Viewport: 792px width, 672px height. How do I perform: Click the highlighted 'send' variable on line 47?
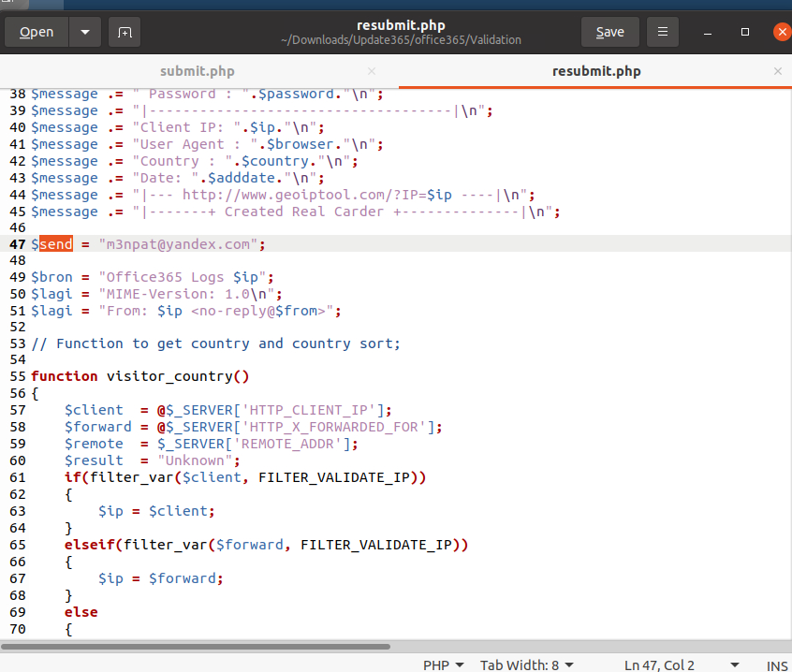[x=56, y=244]
